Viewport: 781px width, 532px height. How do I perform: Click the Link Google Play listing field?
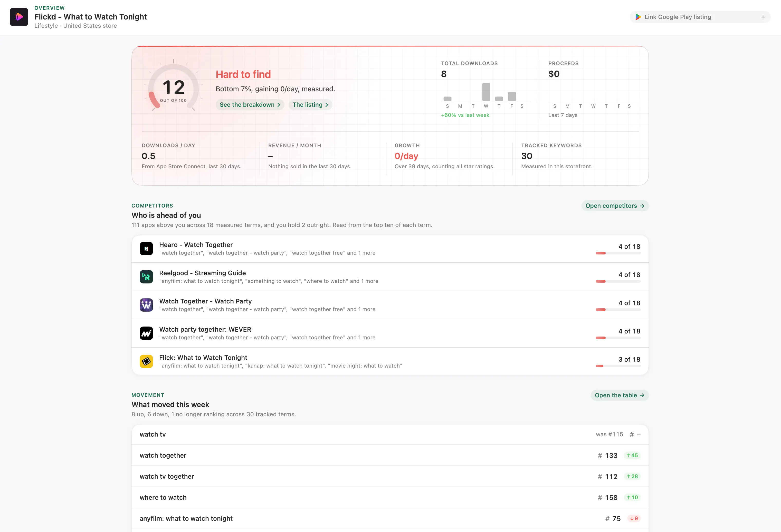pyautogui.click(x=700, y=17)
